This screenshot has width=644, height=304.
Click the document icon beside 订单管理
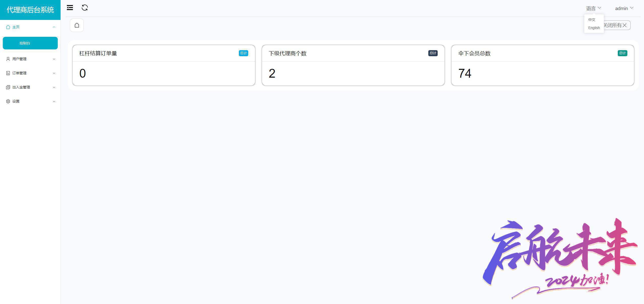pos(8,73)
